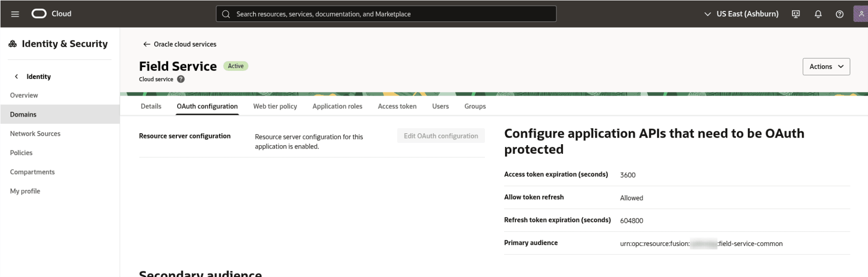Open the notifications bell
The height and width of the screenshot is (277, 868).
point(818,14)
